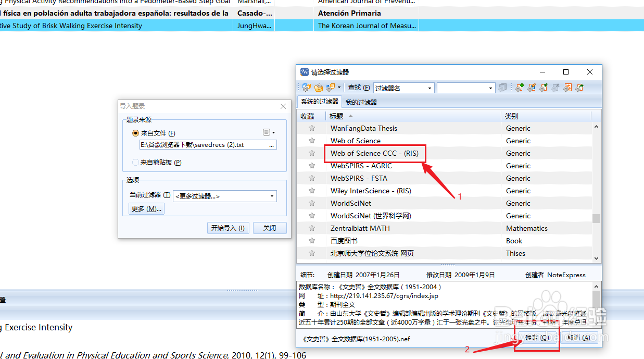Image resolution: width=644 pixels, height=359 pixels.
Task: Click the orange-framed filter icon in toolbar
Action: [568, 88]
